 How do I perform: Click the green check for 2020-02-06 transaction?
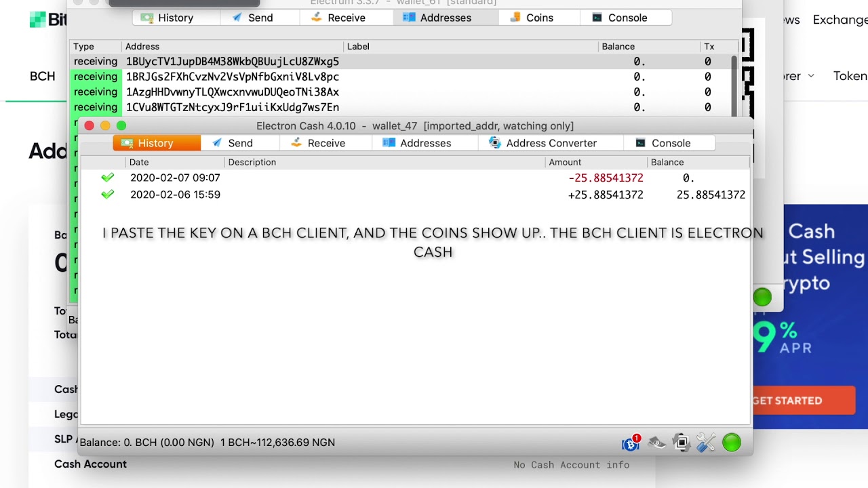(108, 195)
